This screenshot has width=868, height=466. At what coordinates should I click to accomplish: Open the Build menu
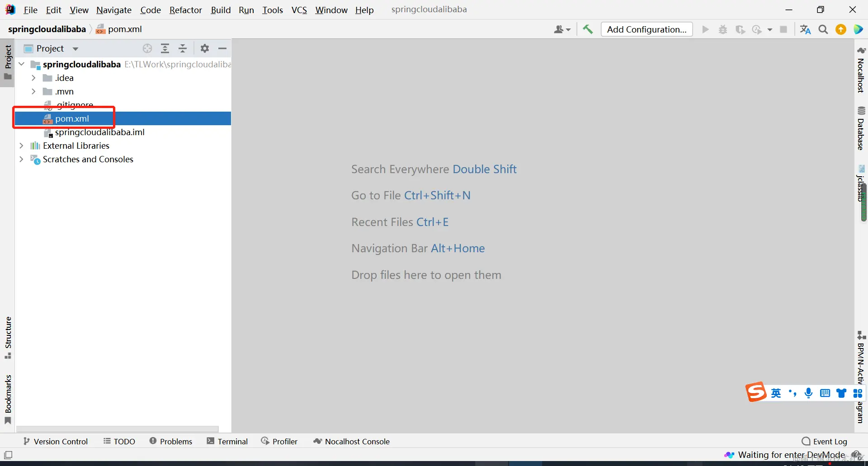221,10
